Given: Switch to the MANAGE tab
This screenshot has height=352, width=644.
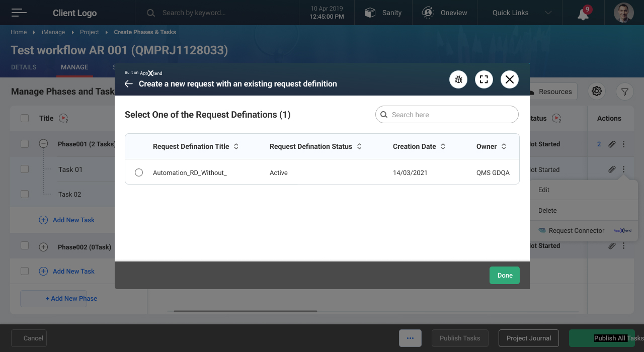Looking at the screenshot, I should (74, 67).
